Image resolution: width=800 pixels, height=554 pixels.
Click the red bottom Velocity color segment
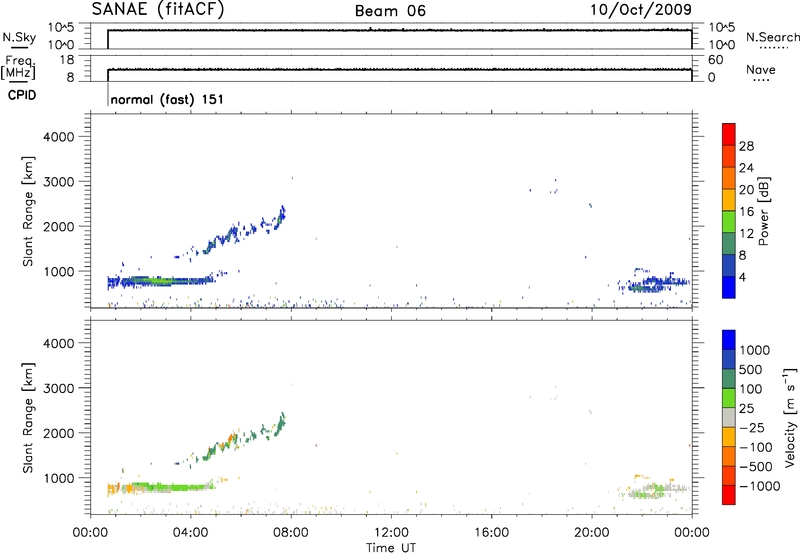click(x=729, y=495)
